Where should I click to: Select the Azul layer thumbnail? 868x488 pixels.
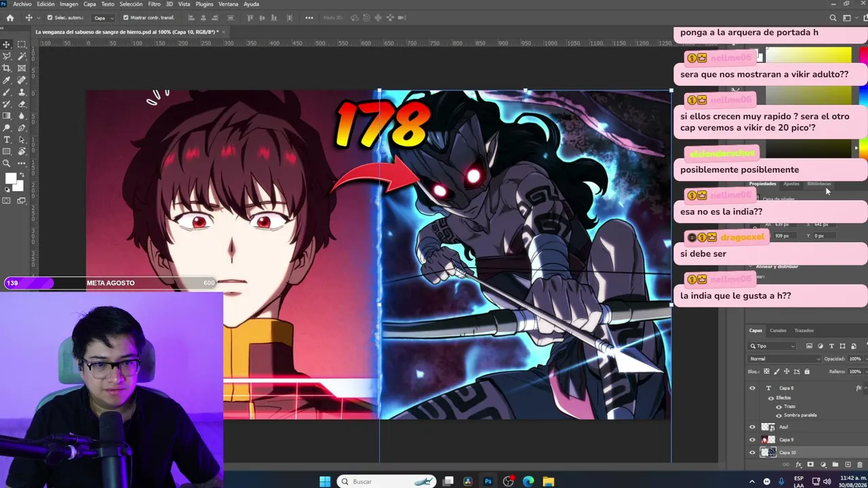pos(768,427)
